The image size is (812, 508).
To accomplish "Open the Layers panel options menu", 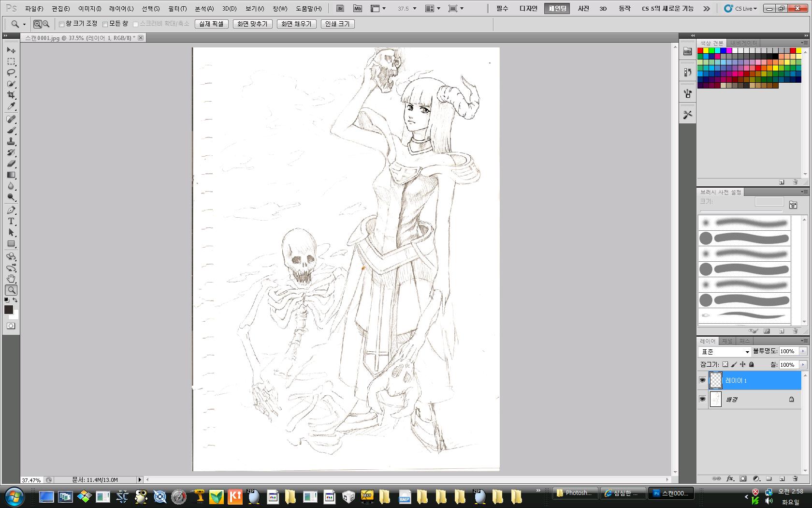I will coord(804,341).
